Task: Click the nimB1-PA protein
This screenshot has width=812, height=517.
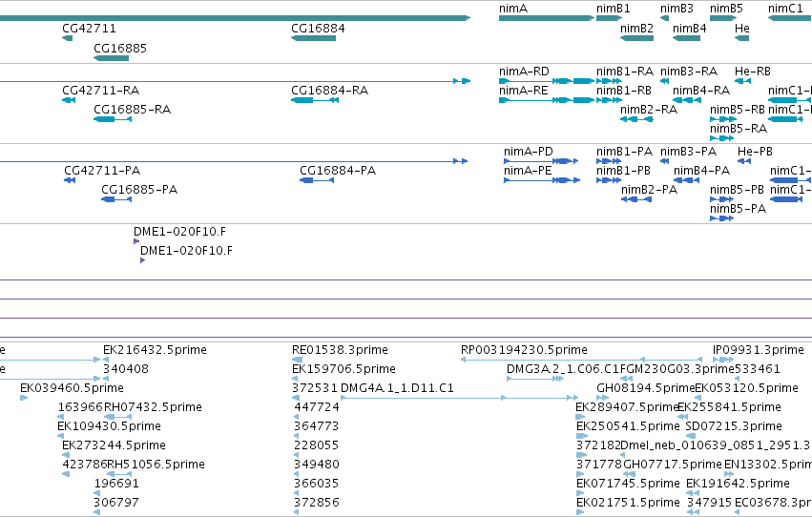Action: 609,161
